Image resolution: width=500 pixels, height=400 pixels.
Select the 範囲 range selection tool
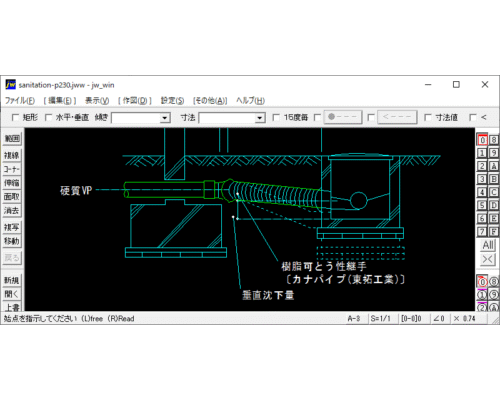12,139
